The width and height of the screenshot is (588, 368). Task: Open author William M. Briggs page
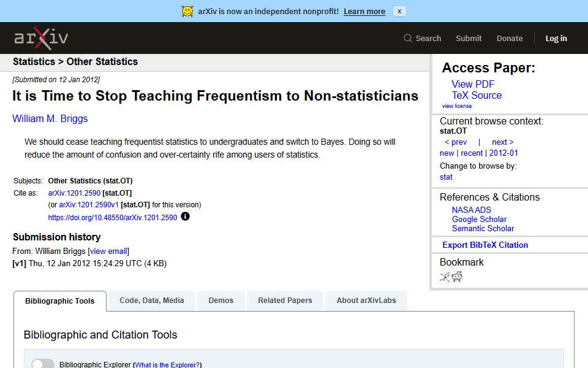coord(50,118)
